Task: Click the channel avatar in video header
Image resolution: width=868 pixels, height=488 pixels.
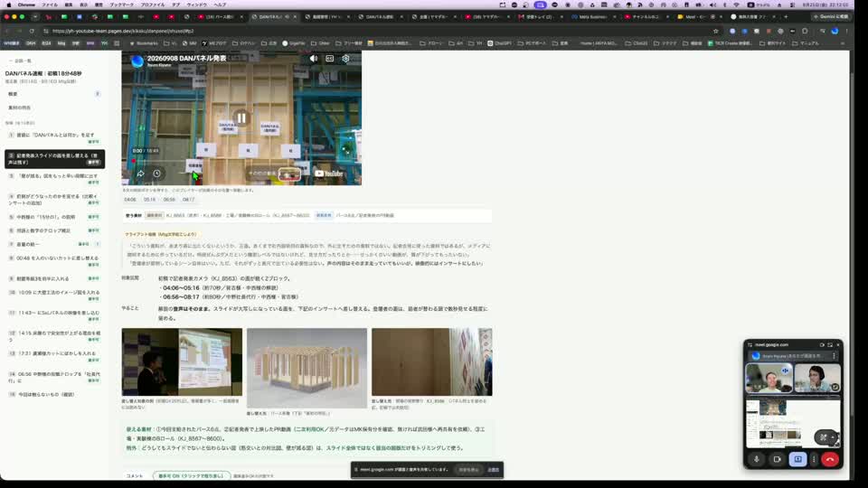Action: tap(137, 61)
